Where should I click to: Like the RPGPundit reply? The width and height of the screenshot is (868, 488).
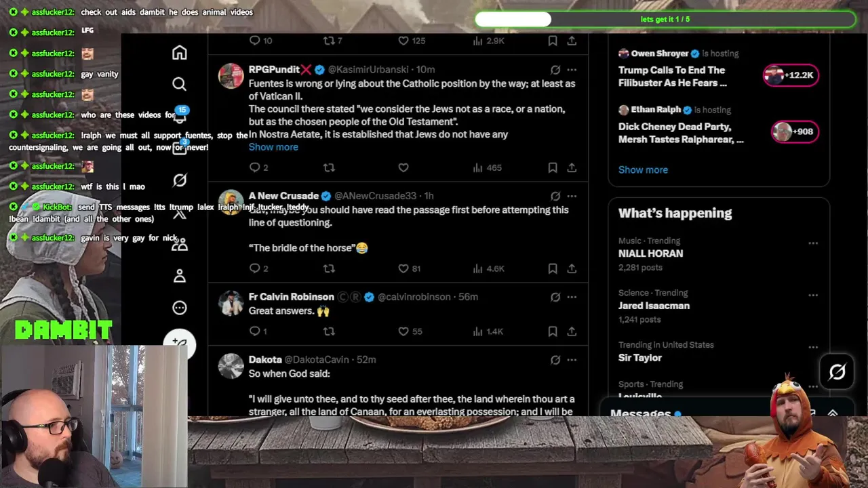pos(403,167)
